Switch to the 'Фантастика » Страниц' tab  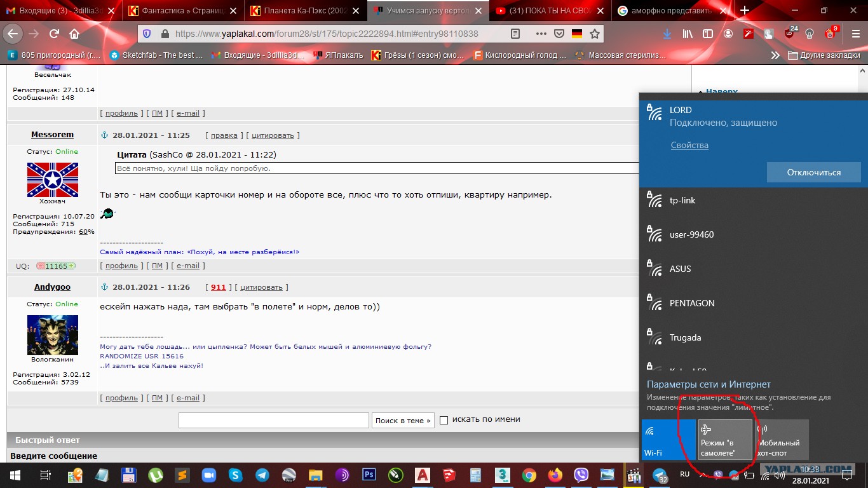182,11
